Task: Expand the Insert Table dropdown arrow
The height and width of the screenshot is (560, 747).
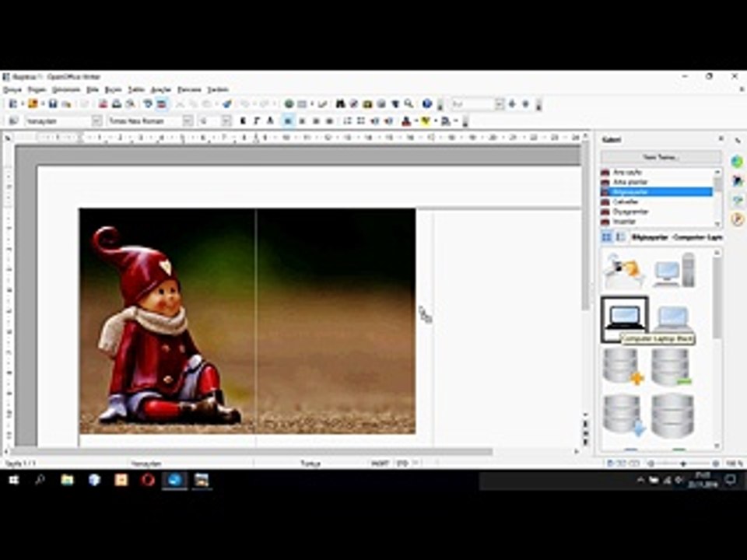Action: tap(311, 103)
